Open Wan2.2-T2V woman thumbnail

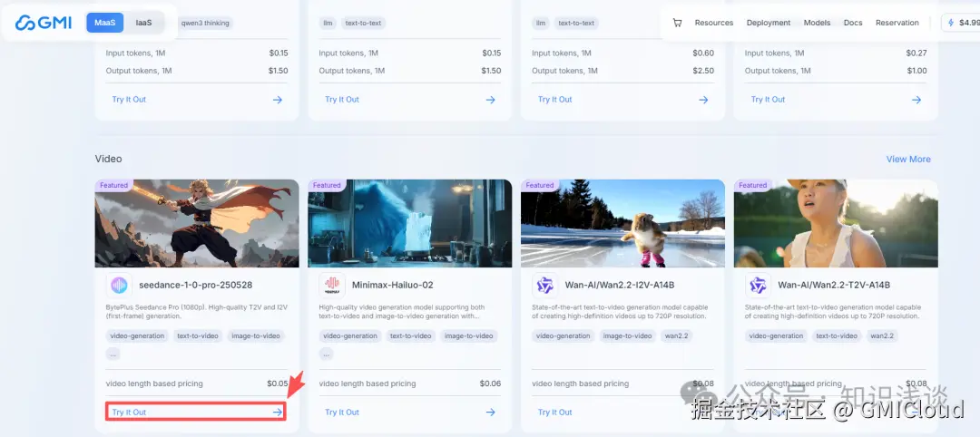836,224
